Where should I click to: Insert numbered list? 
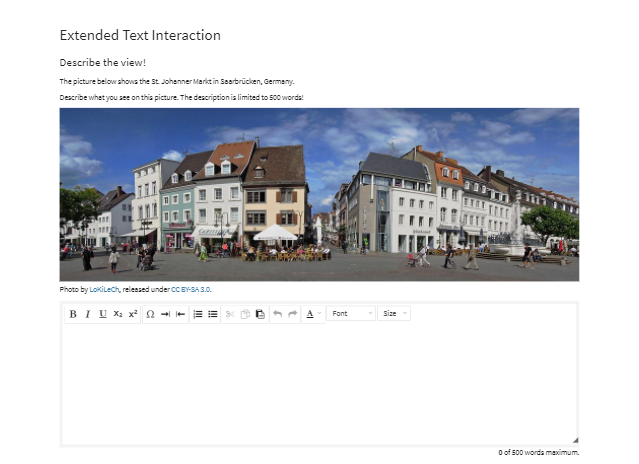pyautogui.click(x=198, y=314)
